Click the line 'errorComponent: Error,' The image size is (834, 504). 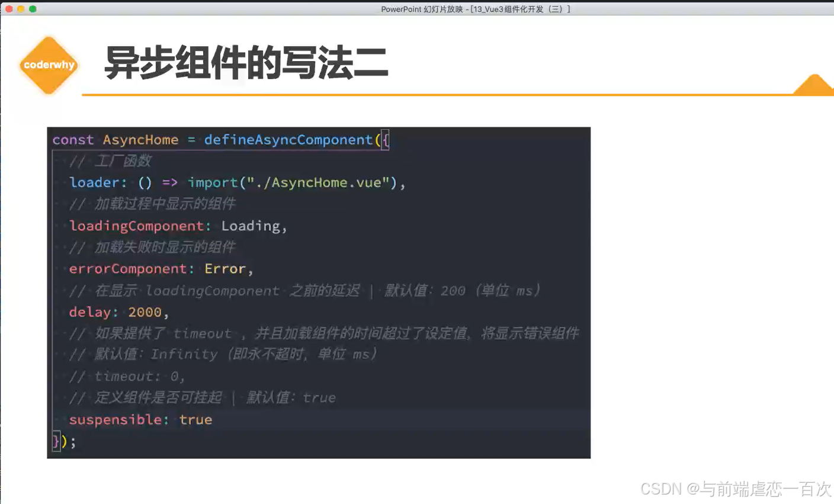click(x=161, y=269)
